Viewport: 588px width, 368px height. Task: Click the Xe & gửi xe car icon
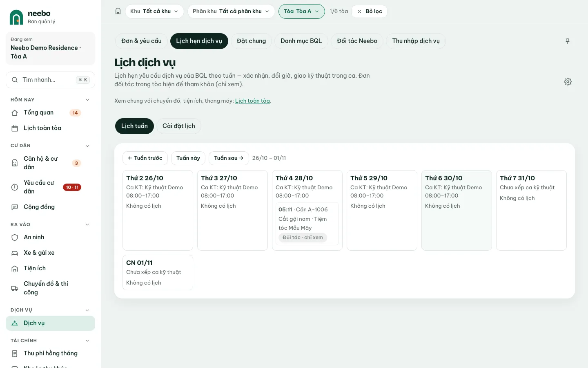[15, 253]
